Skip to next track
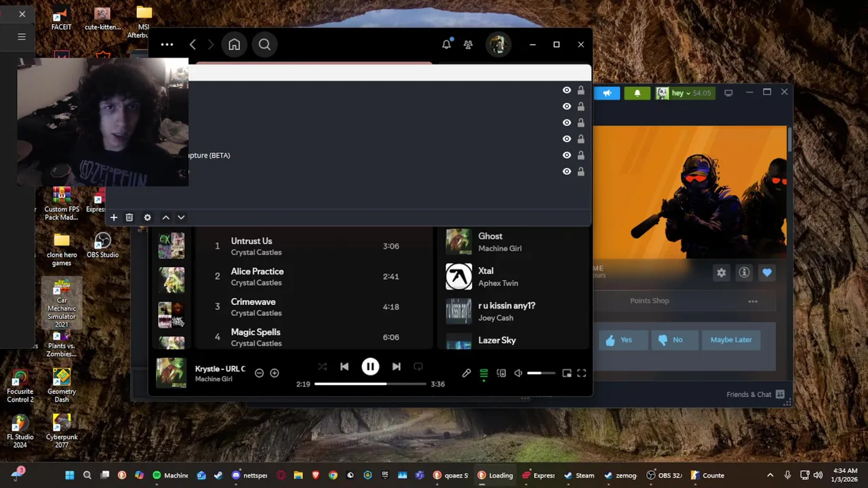The height and width of the screenshot is (488, 868). 396,367
